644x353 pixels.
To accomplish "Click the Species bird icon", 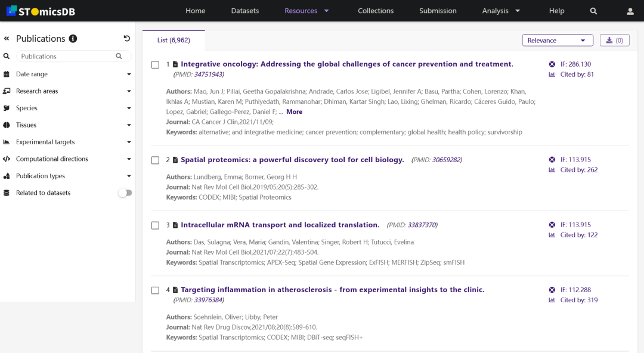I will coord(7,108).
